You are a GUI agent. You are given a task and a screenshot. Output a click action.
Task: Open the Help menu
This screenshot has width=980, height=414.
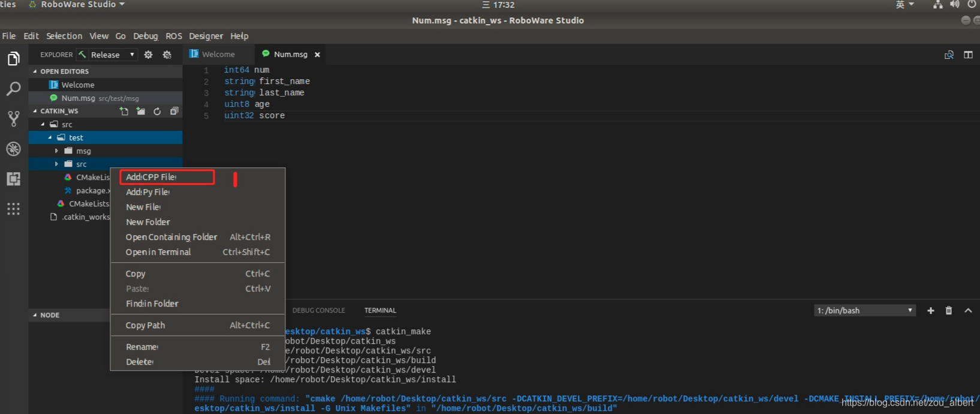[239, 36]
